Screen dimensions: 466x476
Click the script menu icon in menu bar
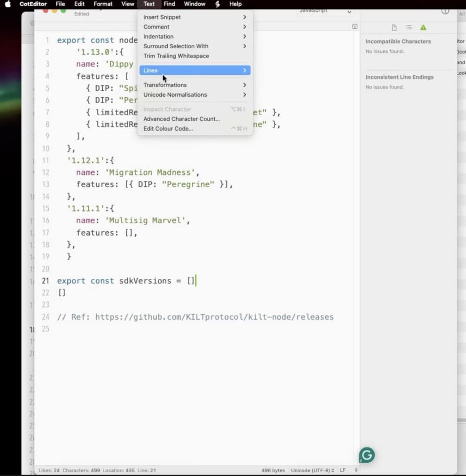click(x=217, y=4)
